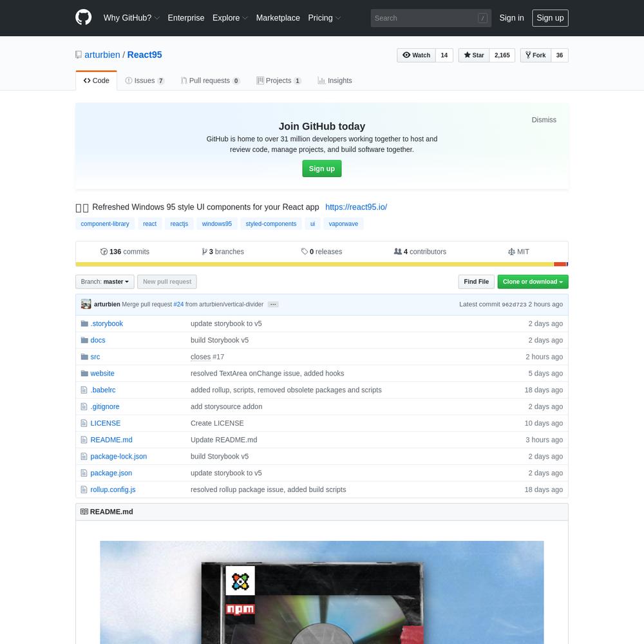The image size is (644, 644).
Task: Select the vaporwave topic tag
Action: [x=343, y=224]
